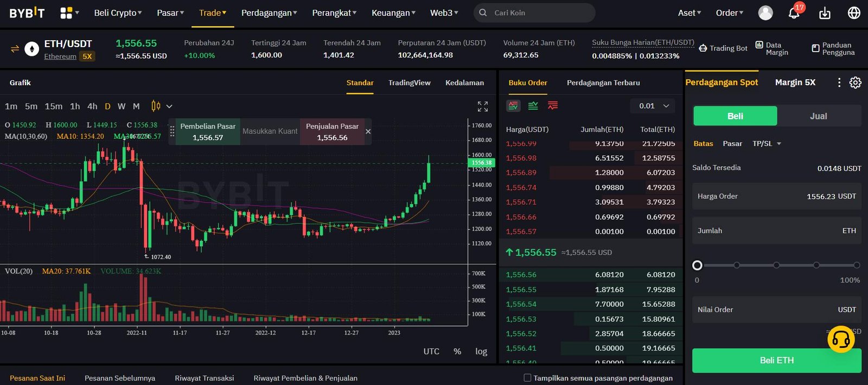Select the Pasar market order type
Image resolution: width=868 pixels, height=385 pixels.
732,144
